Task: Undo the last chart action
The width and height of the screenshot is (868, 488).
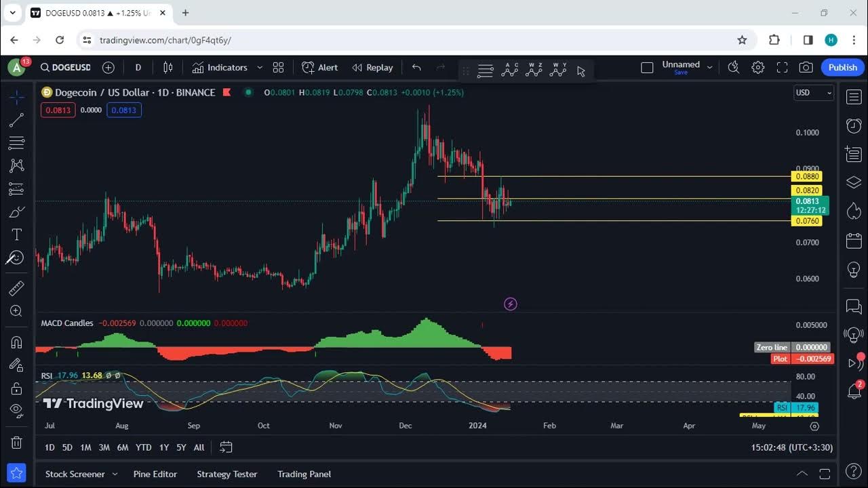Action: point(416,67)
